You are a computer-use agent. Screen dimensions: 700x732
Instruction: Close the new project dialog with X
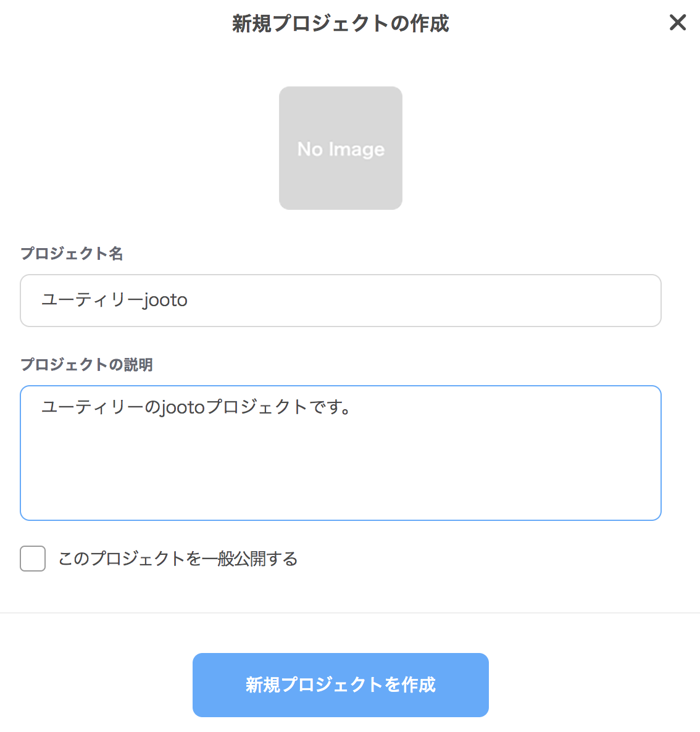(x=677, y=23)
